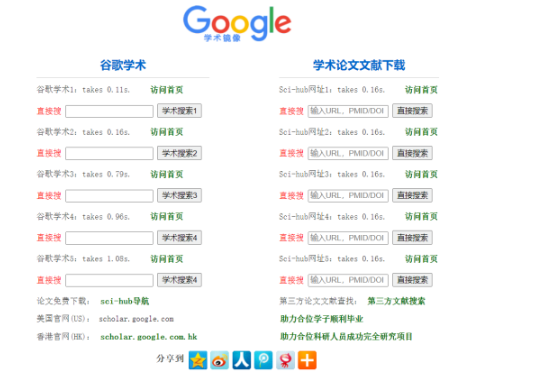Open the scholar.google.com.hk link
Image resolution: width=535 pixels, height=373 pixels.
[149, 337]
